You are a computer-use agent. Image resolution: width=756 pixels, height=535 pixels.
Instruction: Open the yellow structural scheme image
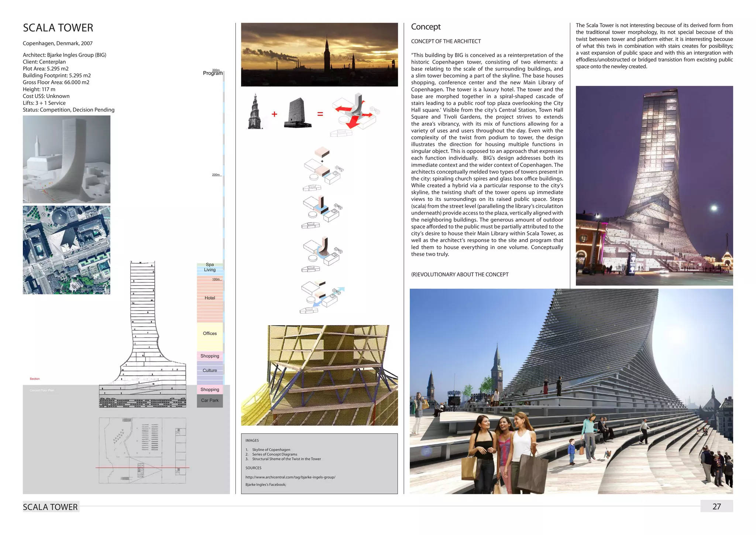coord(319,375)
